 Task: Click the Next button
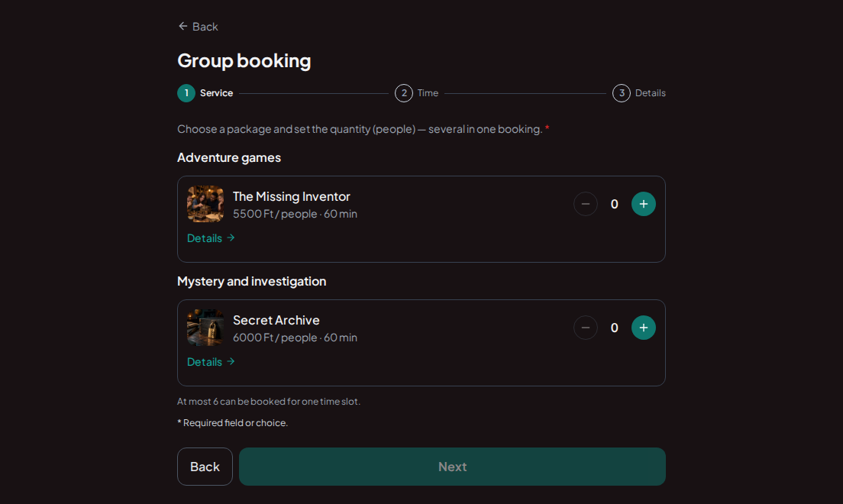[452, 467]
